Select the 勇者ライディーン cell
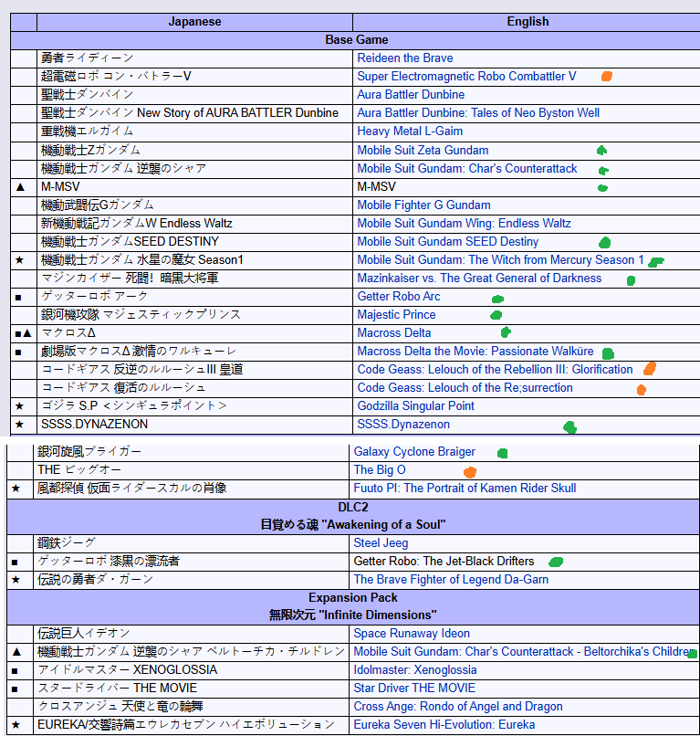 click(194, 58)
